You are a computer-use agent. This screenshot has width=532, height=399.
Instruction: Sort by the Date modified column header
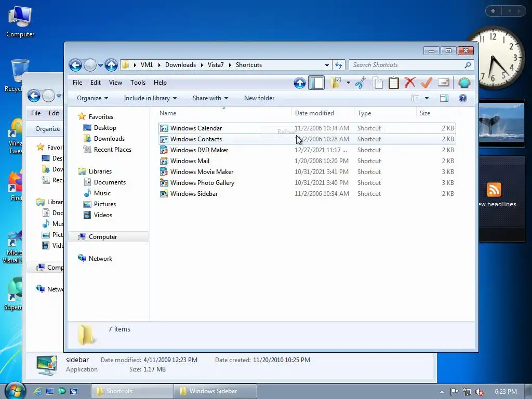322,113
